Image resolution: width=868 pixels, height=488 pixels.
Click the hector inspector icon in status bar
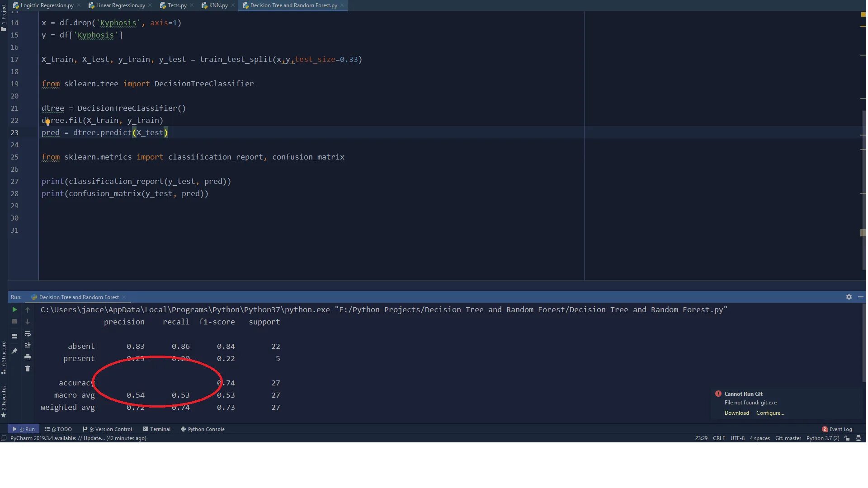[x=859, y=438]
